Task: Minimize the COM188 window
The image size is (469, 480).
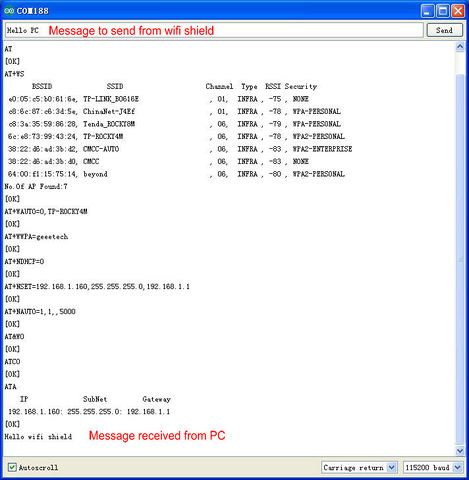Action: click(427, 11)
